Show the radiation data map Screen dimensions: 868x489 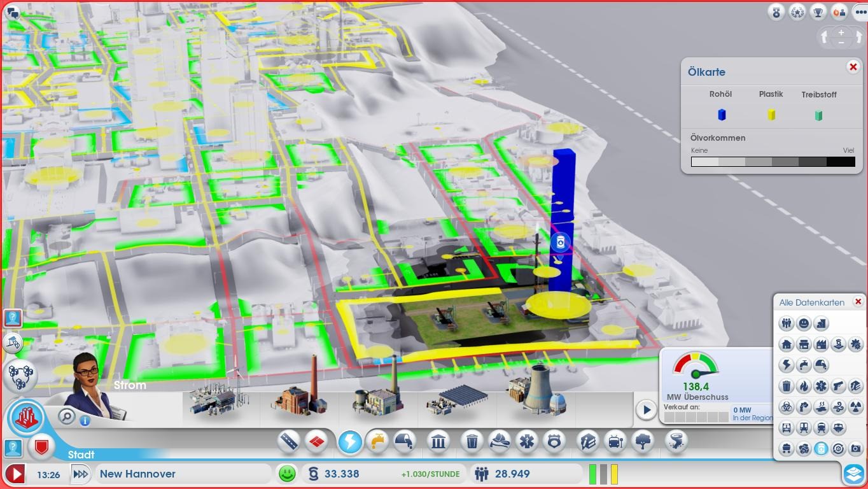(x=856, y=407)
